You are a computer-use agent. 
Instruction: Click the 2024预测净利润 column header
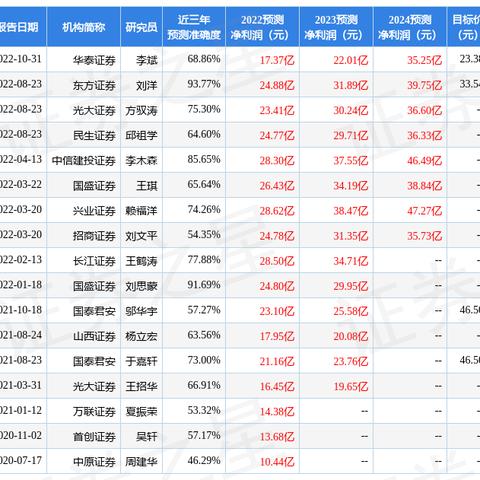tap(410, 27)
